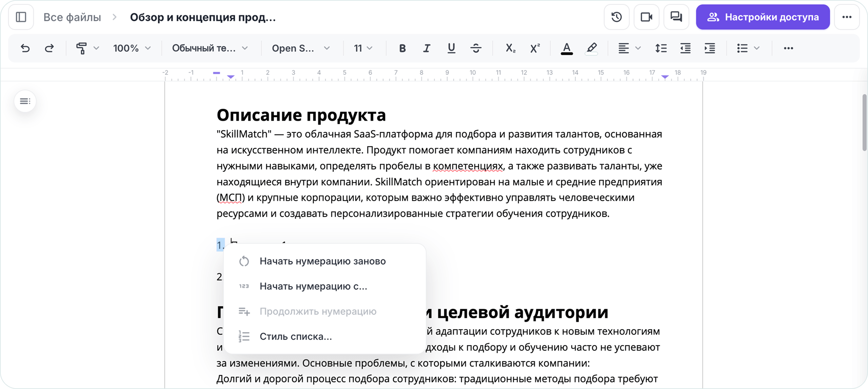Choose the highlight color marker
The height and width of the screenshot is (389, 868).
591,48
